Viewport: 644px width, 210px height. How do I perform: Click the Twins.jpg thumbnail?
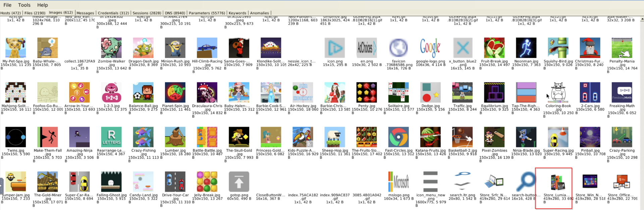[16, 137]
